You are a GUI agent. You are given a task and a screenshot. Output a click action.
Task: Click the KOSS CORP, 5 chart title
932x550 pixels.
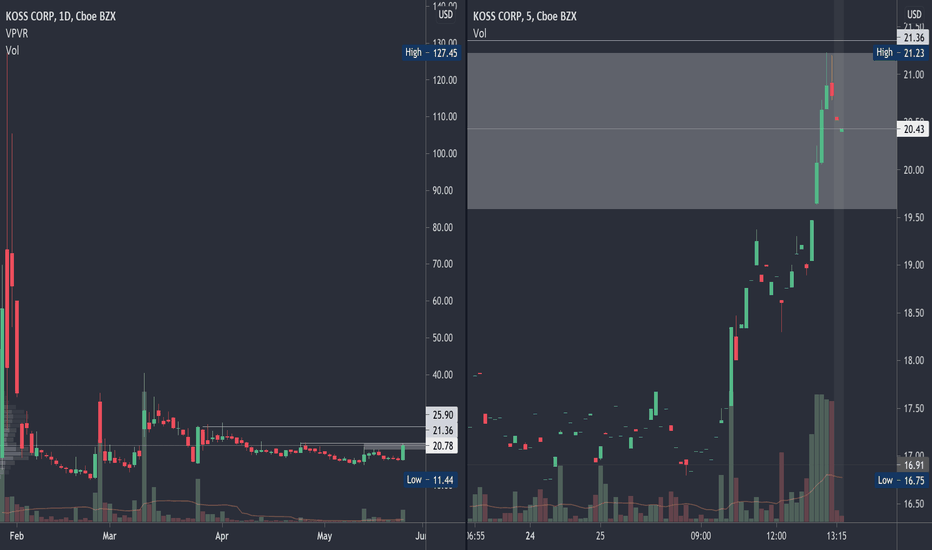pyautogui.click(x=525, y=16)
